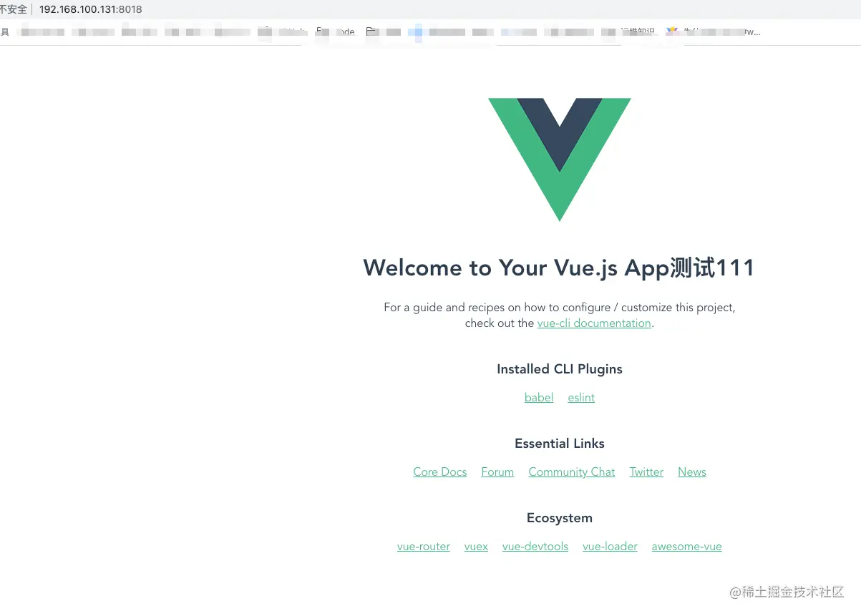The width and height of the screenshot is (861, 616).
Task: Visit the Forum link
Action: point(497,472)
